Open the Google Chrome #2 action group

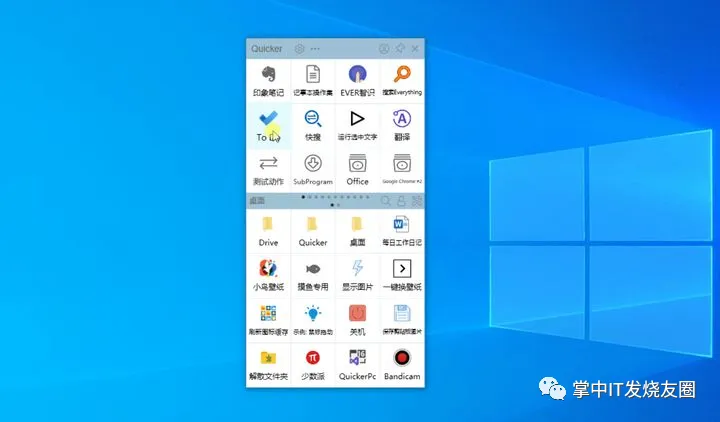click(x=402, y=170)
